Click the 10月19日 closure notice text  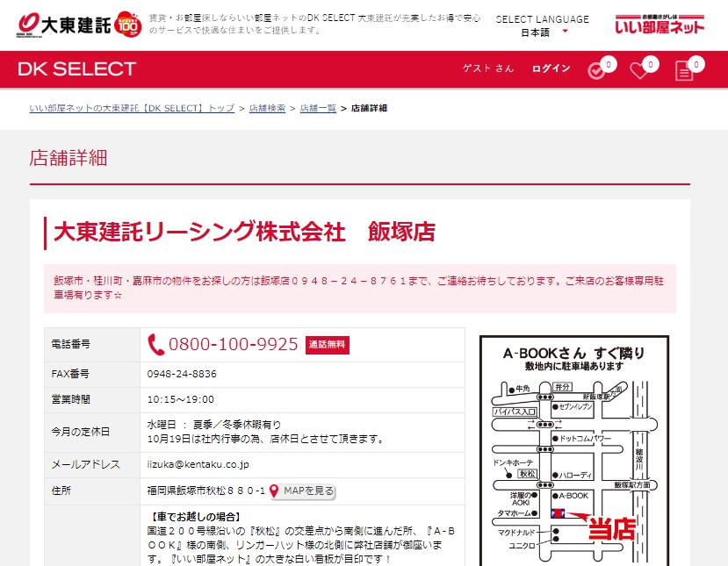coord(265,439)
